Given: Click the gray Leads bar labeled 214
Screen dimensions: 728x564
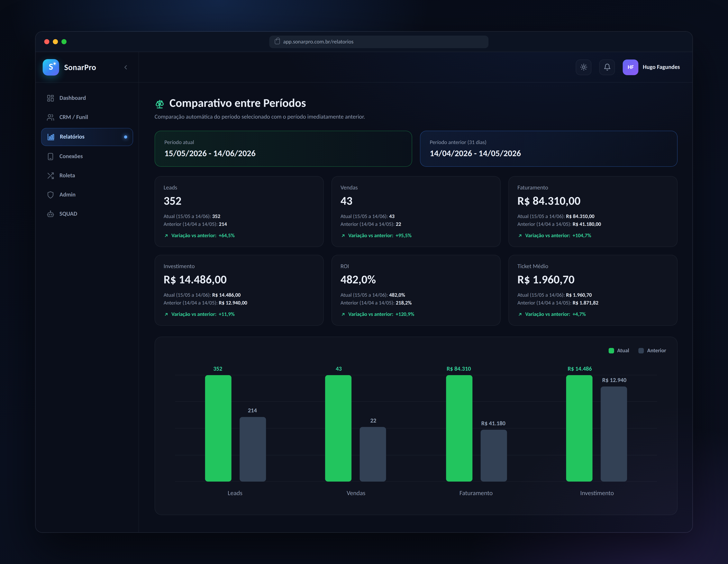Looking at the screenshot, I should tap(253, 449).
